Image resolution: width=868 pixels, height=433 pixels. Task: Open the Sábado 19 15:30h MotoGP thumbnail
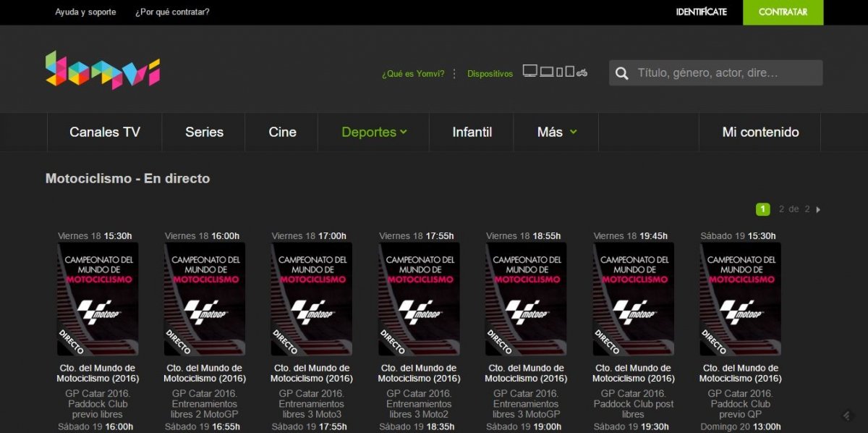click(x=740, y=299)
